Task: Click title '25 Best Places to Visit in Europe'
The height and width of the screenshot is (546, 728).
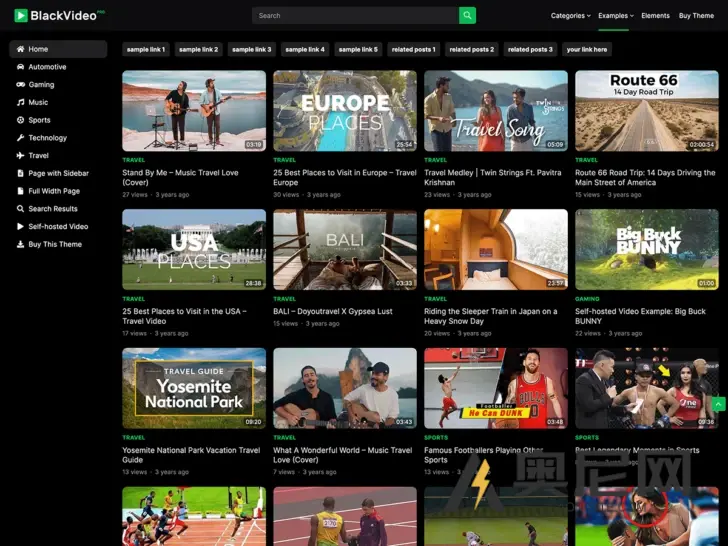Action: tap(344, 177)
